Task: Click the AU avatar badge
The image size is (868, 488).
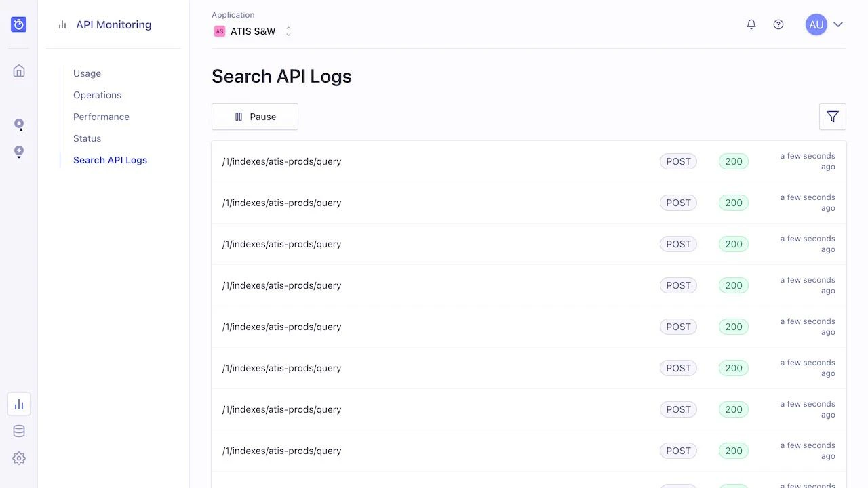Action: (816, 24)
